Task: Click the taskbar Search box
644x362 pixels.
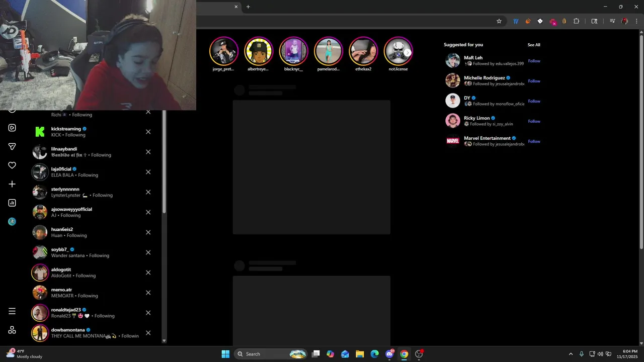Action: point(271,354)
